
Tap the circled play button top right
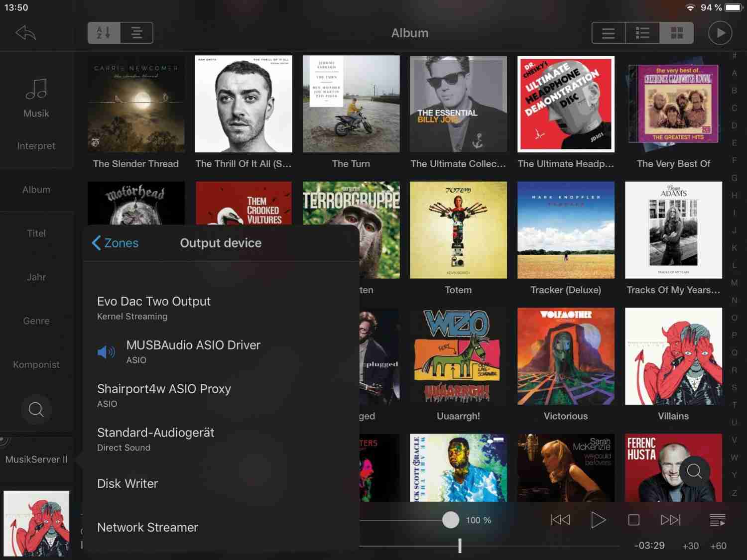click(x=720, y=33)
